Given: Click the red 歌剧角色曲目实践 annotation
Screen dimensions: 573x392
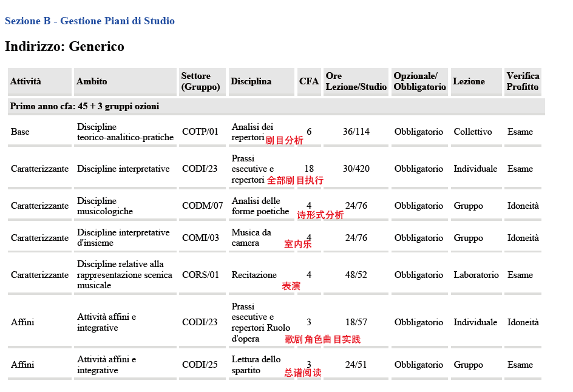Looking at the screenshot, I should click(323, 339).
